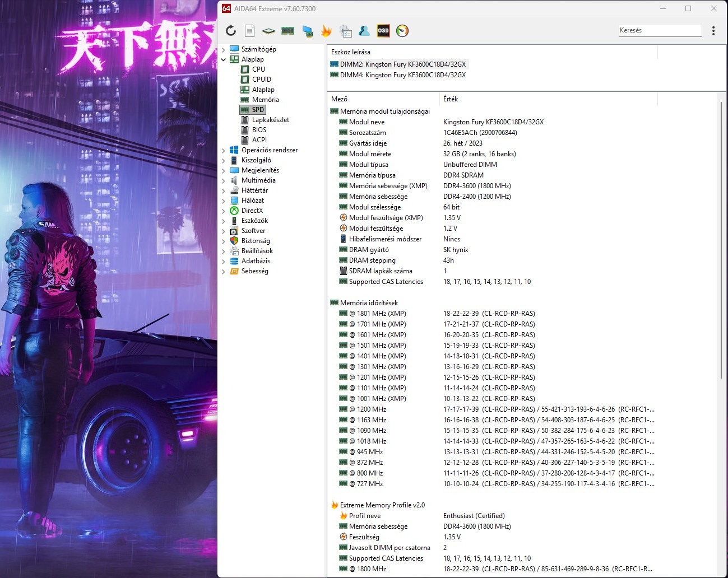Click the details pane vertical scrollbar
The height and width of the screenshot is (578, 728).
click(x=721, y=240)
